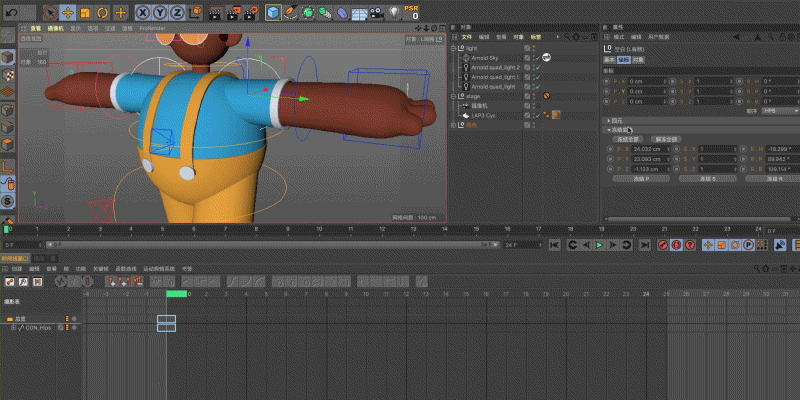Image resolution: width=800 pixels, height=400 pixels.
Task: Collapse the 冻结变换 section
Action: tap(609, 130)
